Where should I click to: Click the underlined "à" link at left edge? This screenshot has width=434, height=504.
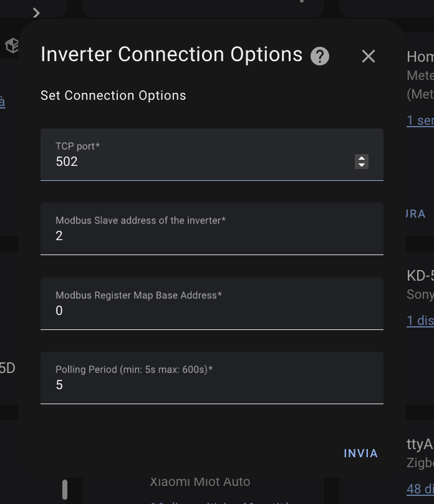2,102
